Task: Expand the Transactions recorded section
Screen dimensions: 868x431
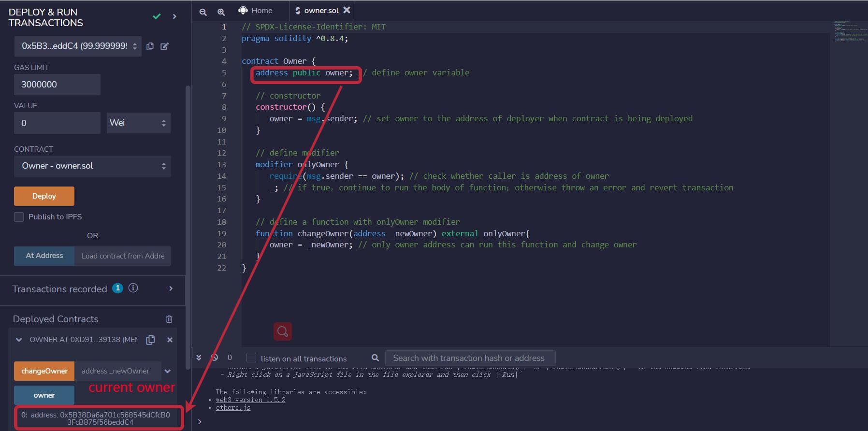Action: click(x=171, y=288)
